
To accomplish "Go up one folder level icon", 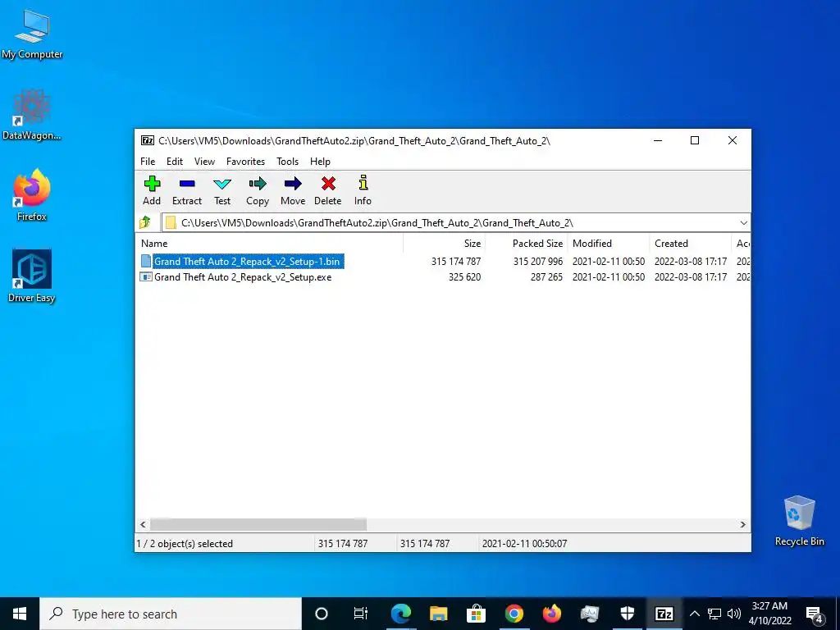I will click(144, 222).
